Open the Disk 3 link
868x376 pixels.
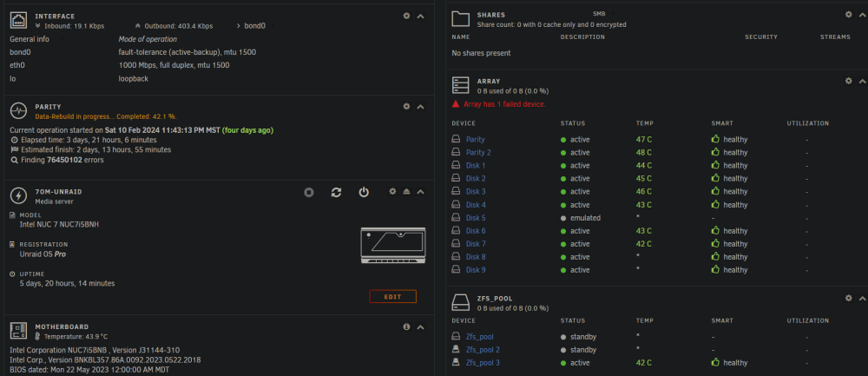pos(476,192)
